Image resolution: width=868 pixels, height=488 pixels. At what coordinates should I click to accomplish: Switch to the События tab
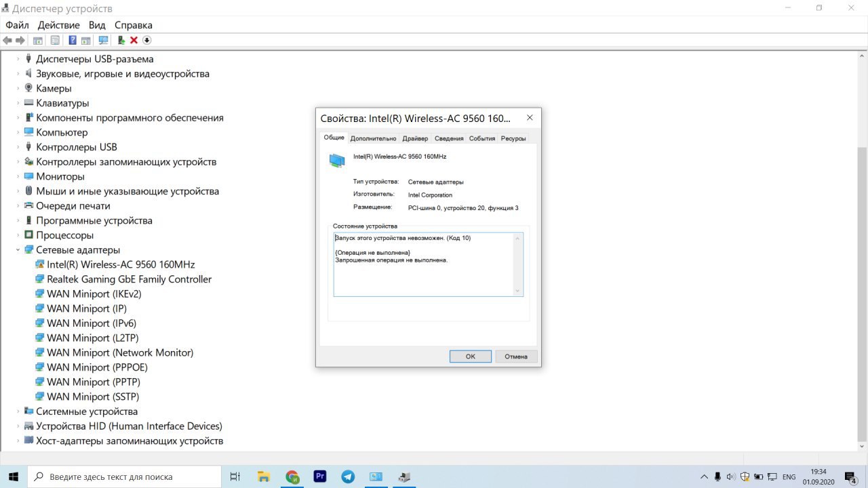click(482, 138)
